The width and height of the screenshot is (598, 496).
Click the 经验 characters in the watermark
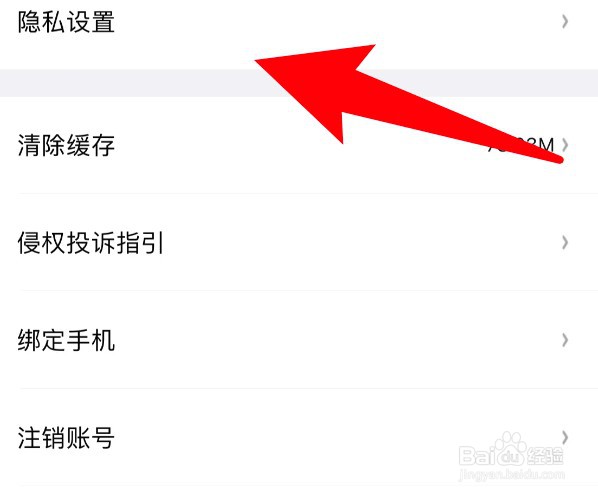[545, 456]
